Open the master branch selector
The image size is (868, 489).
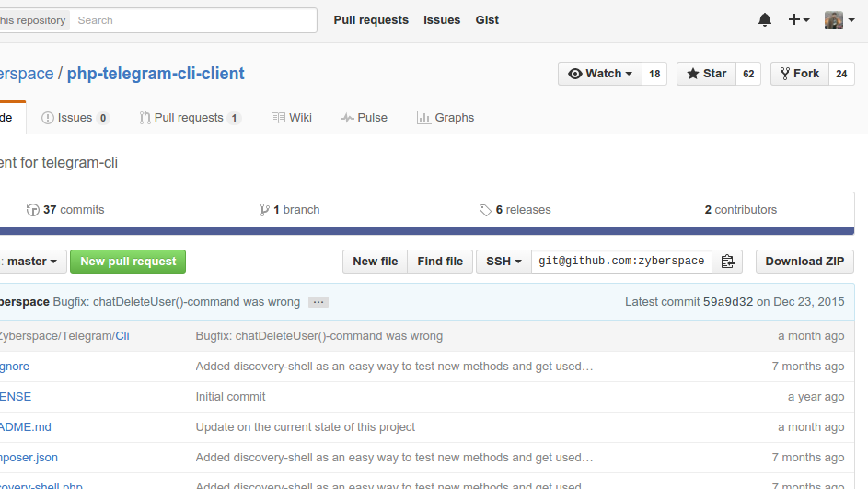pos(31,262)
